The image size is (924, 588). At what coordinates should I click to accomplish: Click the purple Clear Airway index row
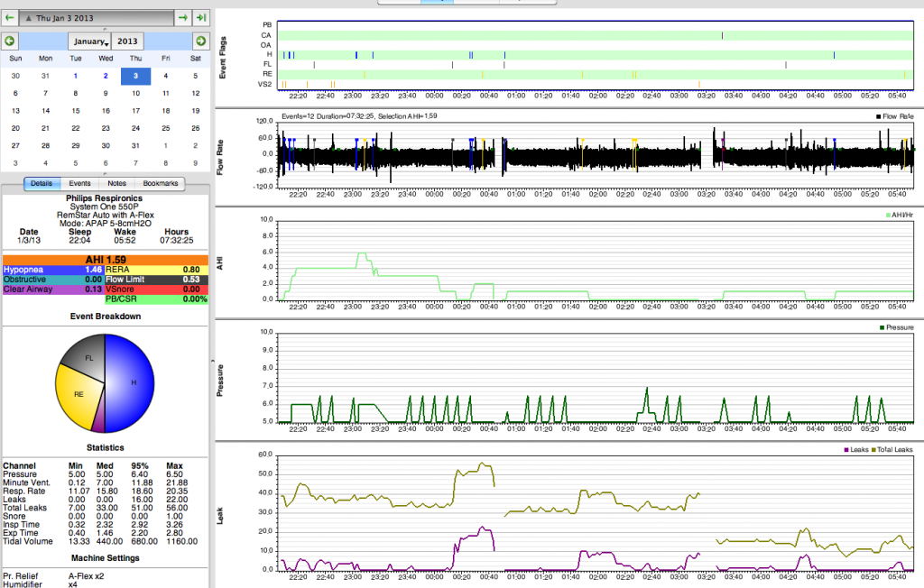pyautogui.click(x=53, y=289)
